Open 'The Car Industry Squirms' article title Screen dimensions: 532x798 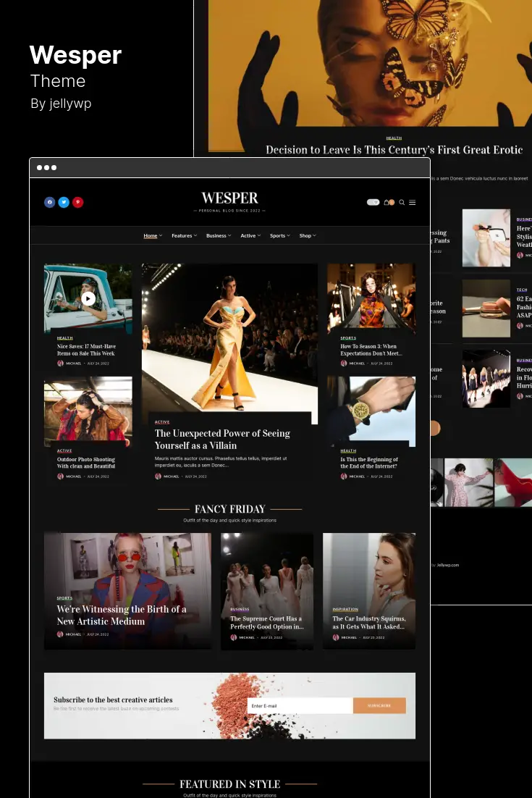pyautogui.click(x=368, y=623)
